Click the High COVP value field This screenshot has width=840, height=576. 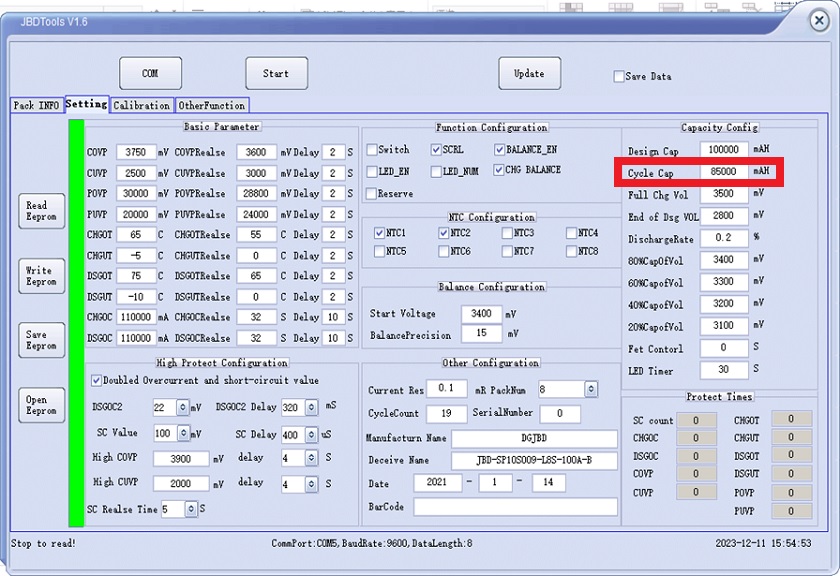click(181, 459)
